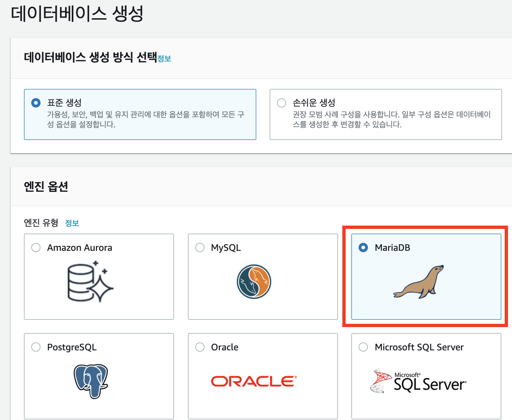Open 정보 link next to 엔진 유형
This screenshot has width=512, height=420.
click(72, 223)
